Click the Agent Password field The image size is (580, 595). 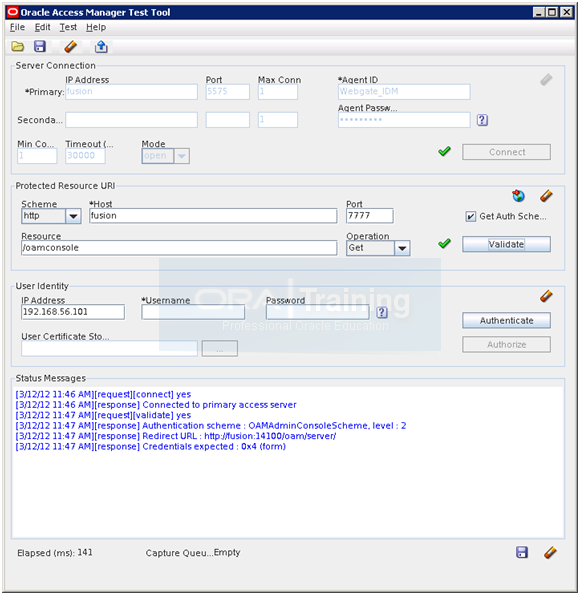(x=404, y=120)
